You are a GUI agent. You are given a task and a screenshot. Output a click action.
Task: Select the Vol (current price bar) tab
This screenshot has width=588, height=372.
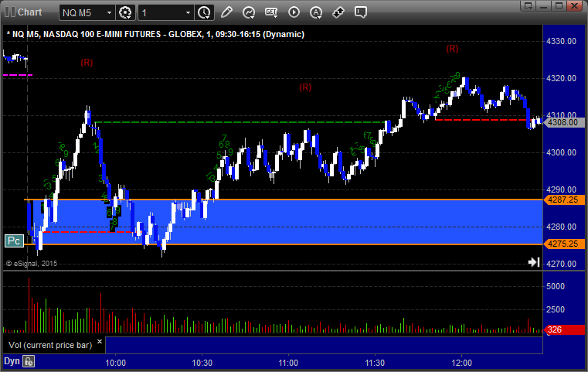point(50,345)
